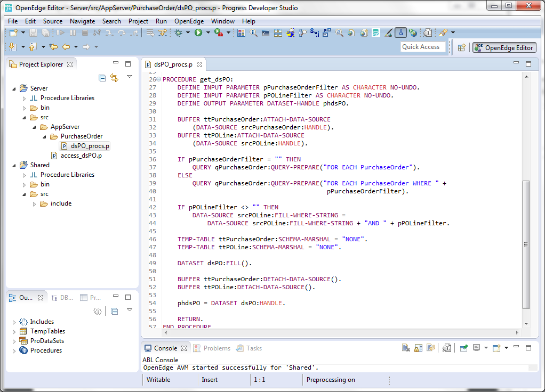Click the pen and ink icon

[x=389, y=33]
